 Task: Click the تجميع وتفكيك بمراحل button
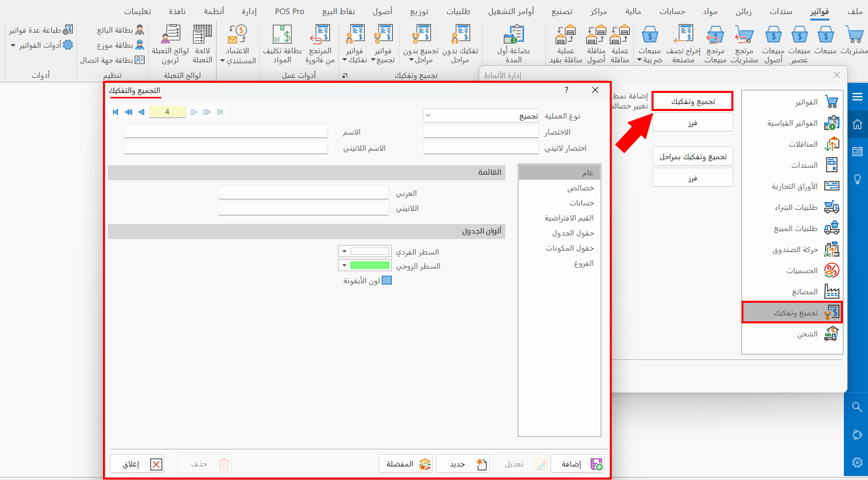pyautogui.click(x=693, y=157)
